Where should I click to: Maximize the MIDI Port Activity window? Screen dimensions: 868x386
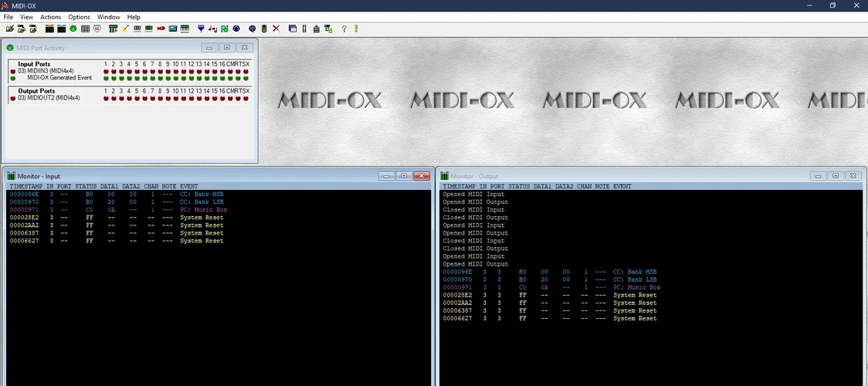click(x=227, y=48)
